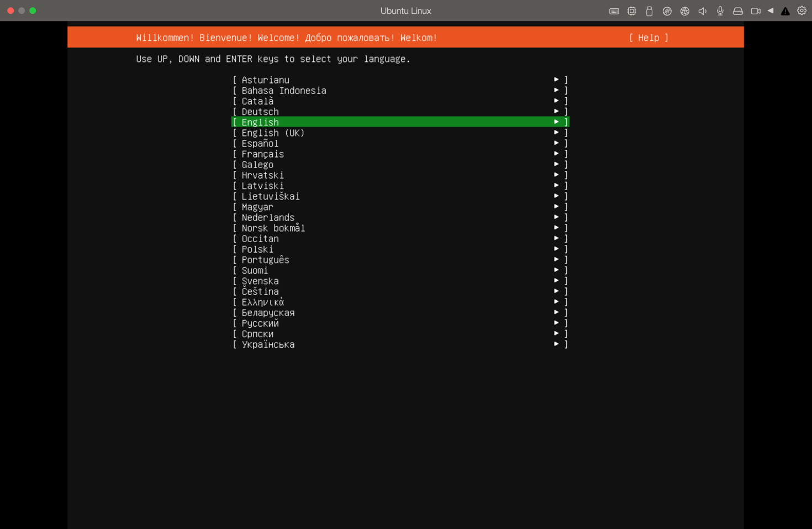The image size is (812, 529).
Task: Open the CD/DVD disc icon
Action: coord(667,11)
